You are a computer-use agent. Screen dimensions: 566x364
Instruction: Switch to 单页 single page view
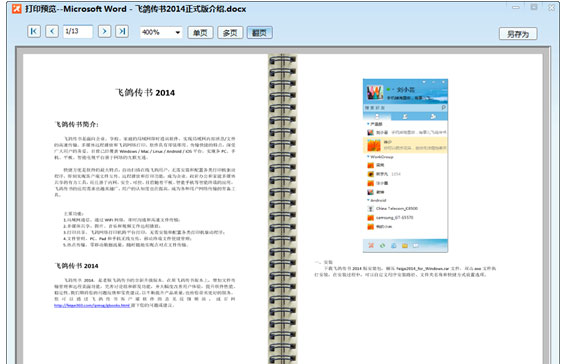tap(200, 32)
